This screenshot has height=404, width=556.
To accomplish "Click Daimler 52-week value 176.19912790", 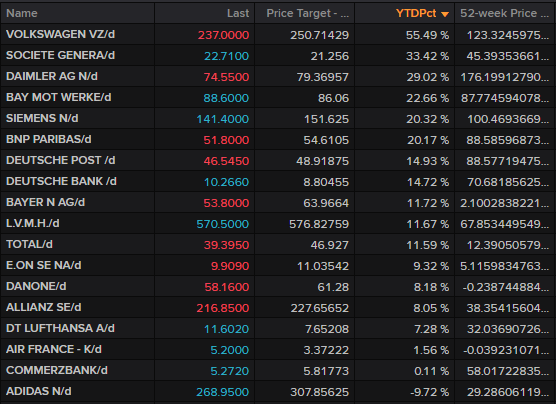I will click(505, 77).
